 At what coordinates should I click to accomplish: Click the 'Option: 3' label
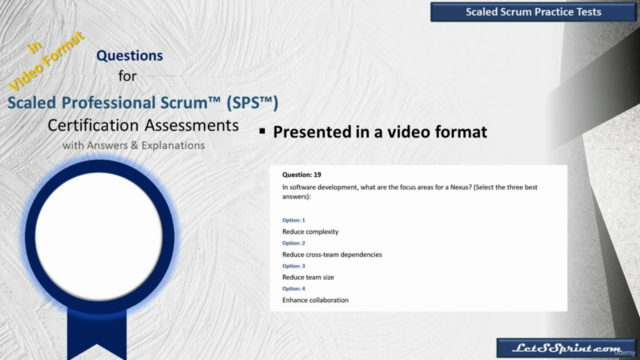(293, 266)
